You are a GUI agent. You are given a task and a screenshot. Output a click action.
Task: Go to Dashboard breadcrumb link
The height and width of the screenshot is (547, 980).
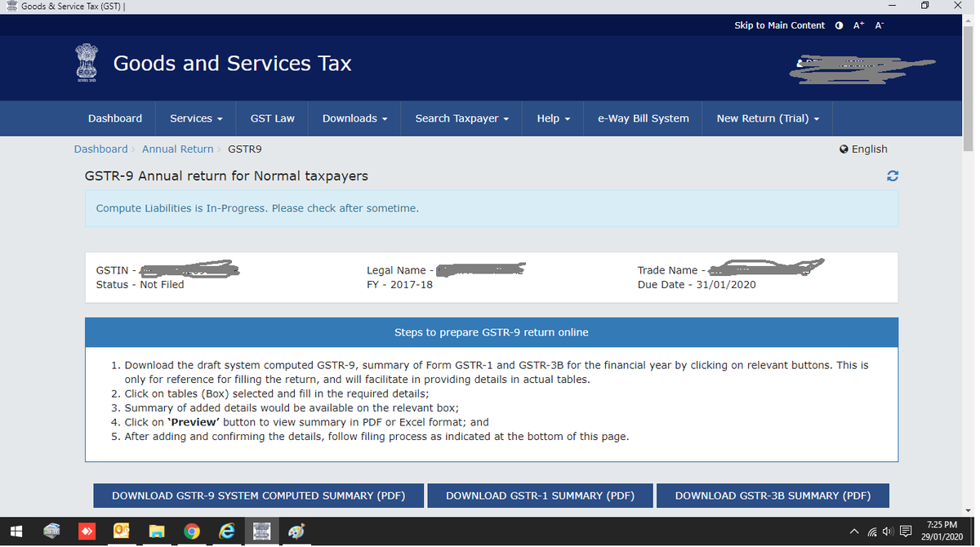tap(100, 149)
